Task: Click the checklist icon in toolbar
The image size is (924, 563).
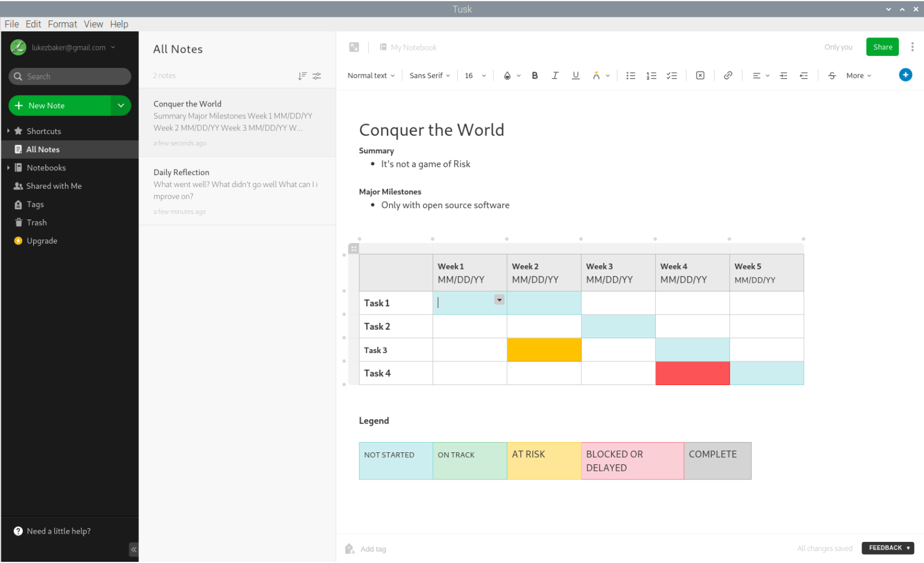Action: 672,76
